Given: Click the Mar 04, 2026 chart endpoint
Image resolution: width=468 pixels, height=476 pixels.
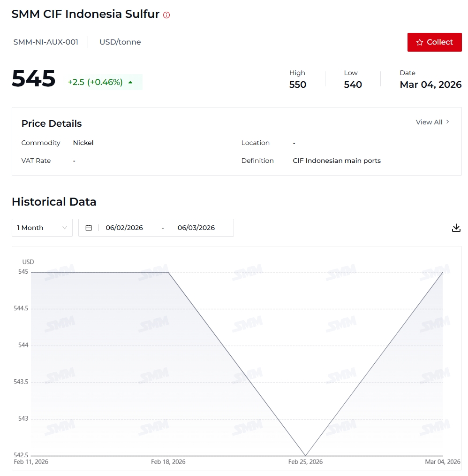Looking at the screenshot, I should [443, 272].
